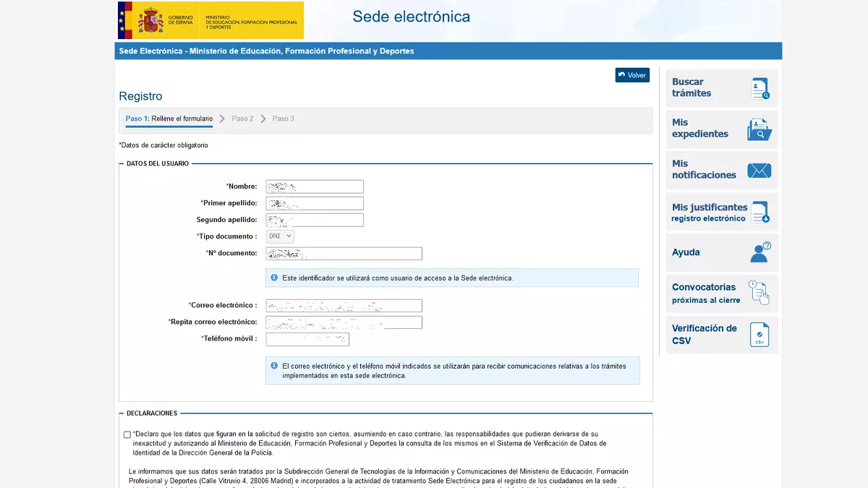This screenshot has height=488, width=868.
Task: Check the declaration checkbox under Declaraciones
Action: [127, 435]
